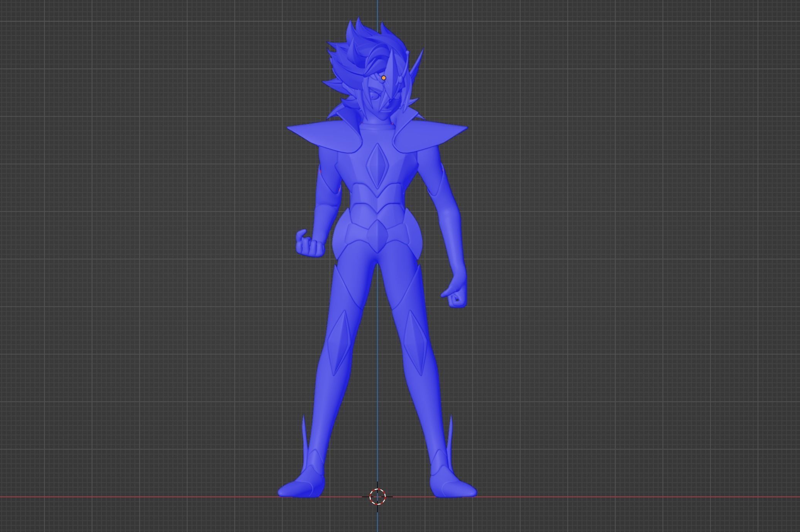This screenshot has height=532, width=800.
Task: Click the 3D cursor crosshair at the floor
Action: (x=377, y=497)
